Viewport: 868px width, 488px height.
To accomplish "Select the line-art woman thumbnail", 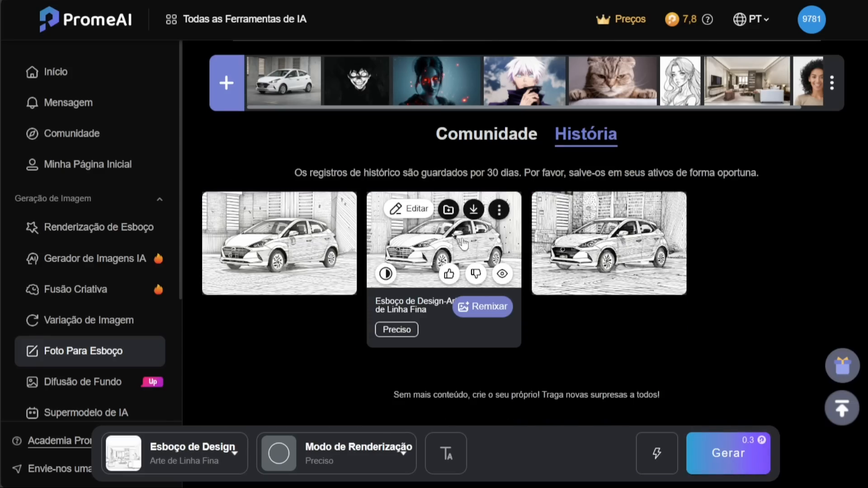I will tap(680, 81).
